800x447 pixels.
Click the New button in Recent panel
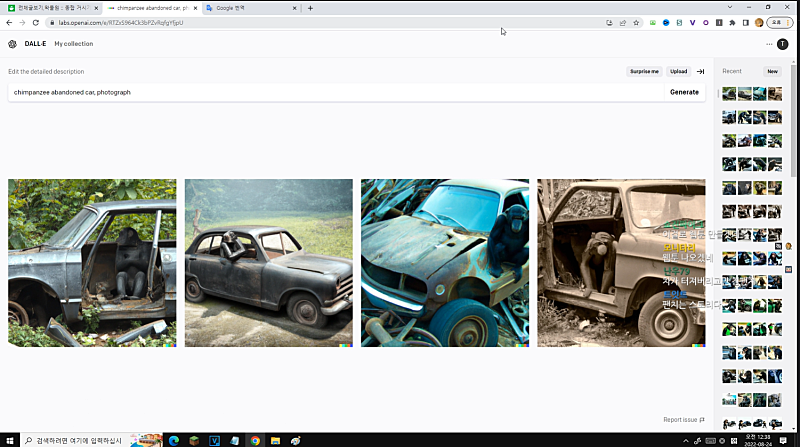pos(772,71)
